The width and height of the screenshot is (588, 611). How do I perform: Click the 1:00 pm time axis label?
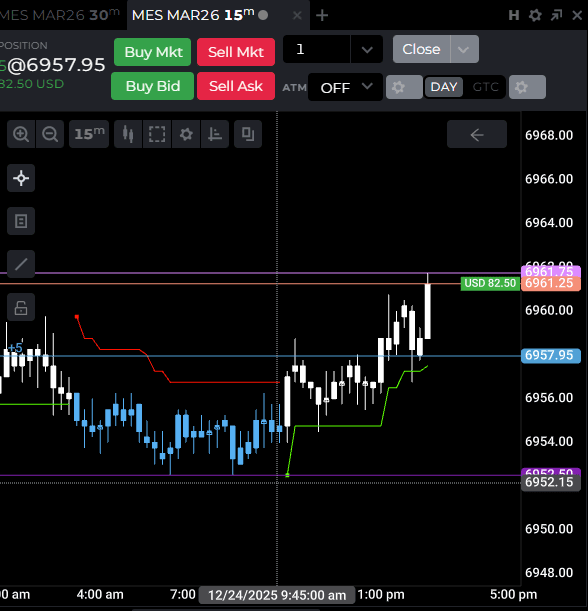click(x=381, y=595)
